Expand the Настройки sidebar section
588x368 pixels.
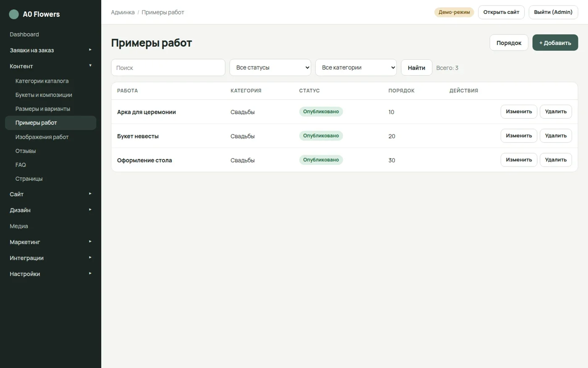tap(50, 274)
